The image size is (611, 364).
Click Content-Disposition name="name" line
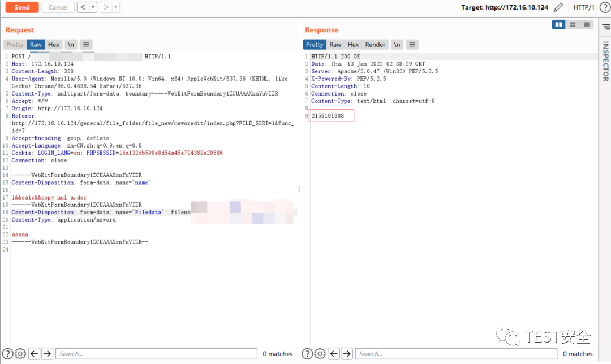coord(81,183)
